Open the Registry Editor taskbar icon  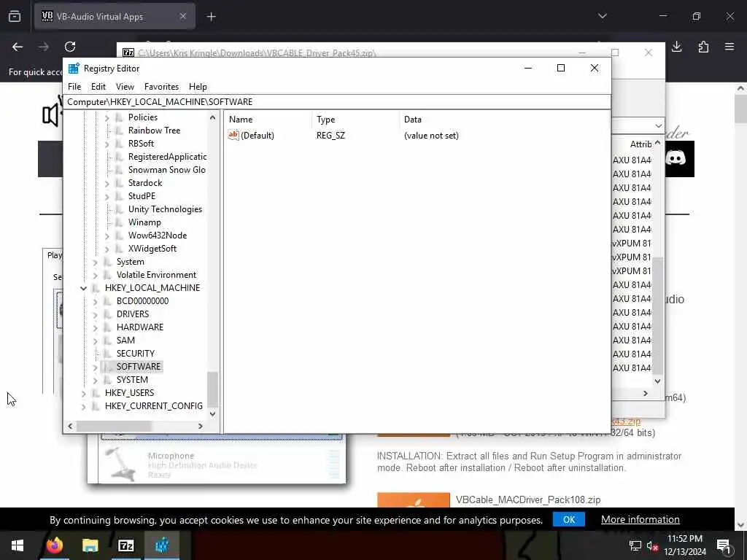click(162, 545)
